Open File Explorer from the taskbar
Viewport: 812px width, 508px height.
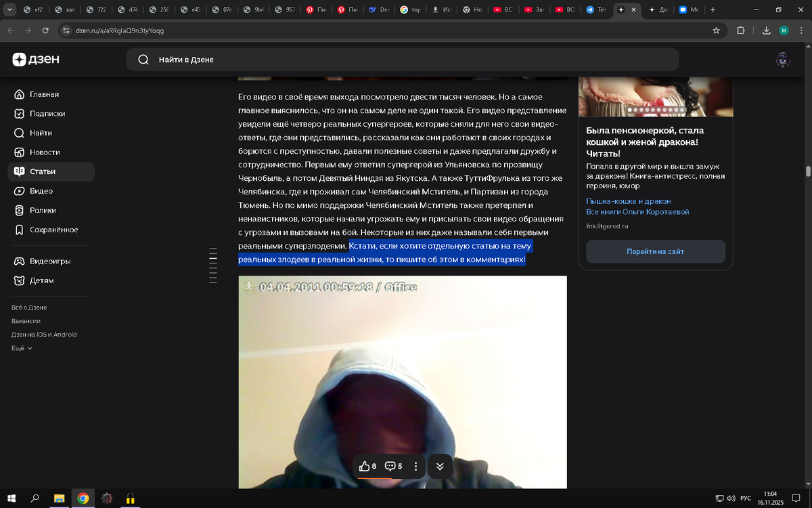tap(59, 499)
